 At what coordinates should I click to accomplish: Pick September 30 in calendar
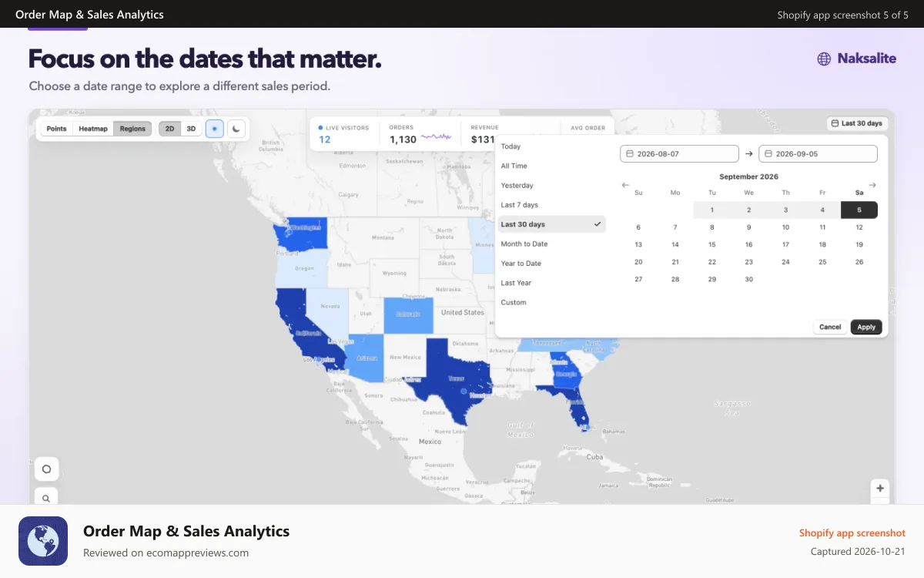point(748,280)
